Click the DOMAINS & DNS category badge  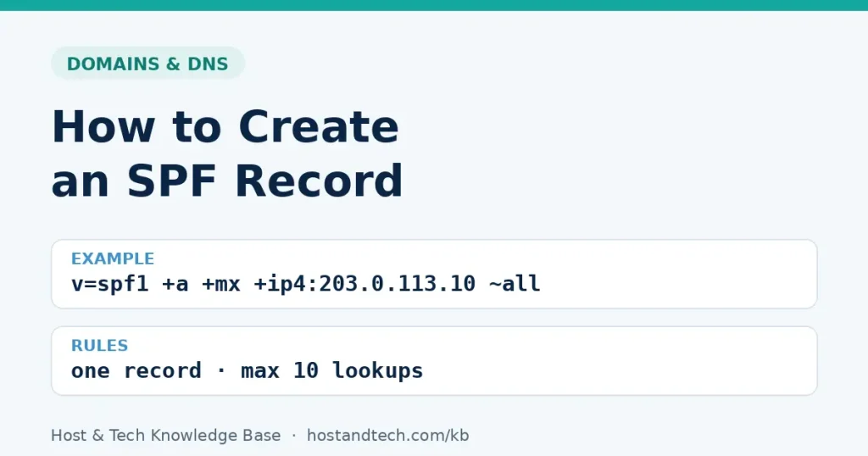click(x=147, y=63)
